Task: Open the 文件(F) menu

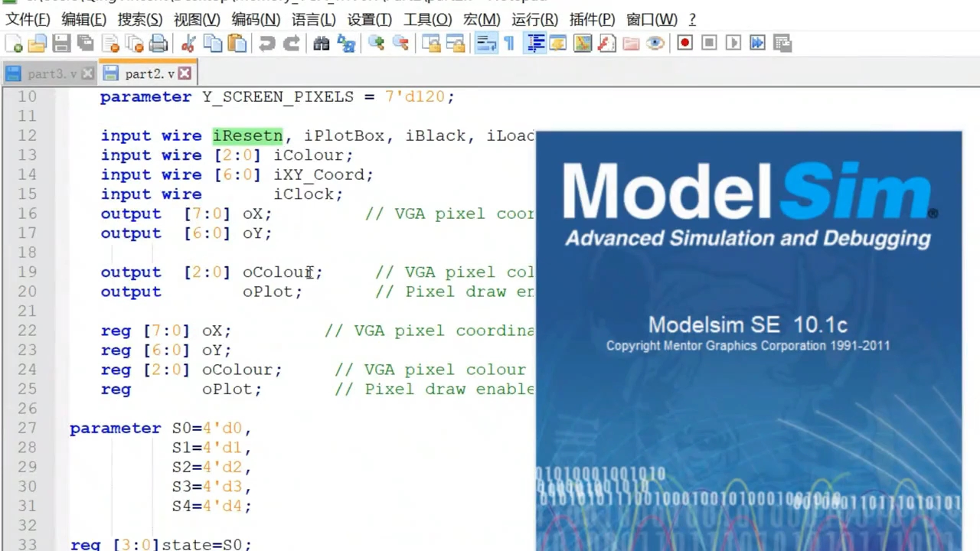Action: 28,19
